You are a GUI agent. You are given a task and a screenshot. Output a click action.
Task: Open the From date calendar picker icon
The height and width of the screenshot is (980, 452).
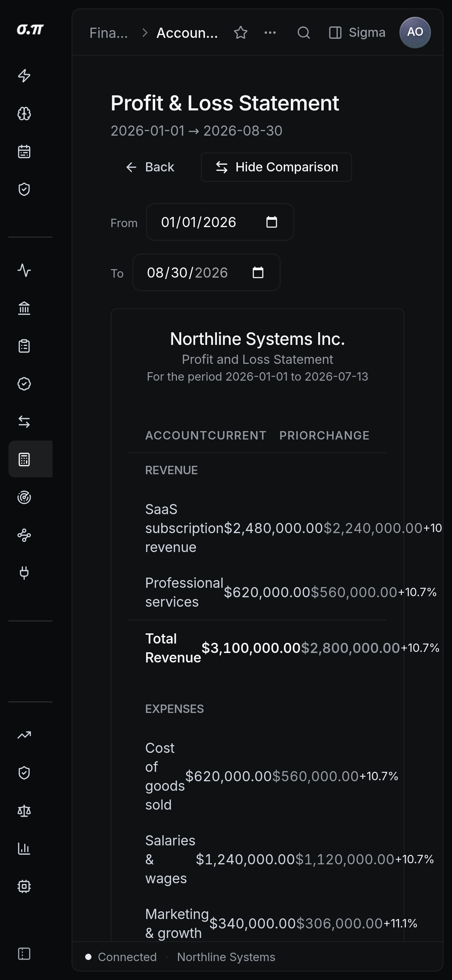tap(272, 222)
